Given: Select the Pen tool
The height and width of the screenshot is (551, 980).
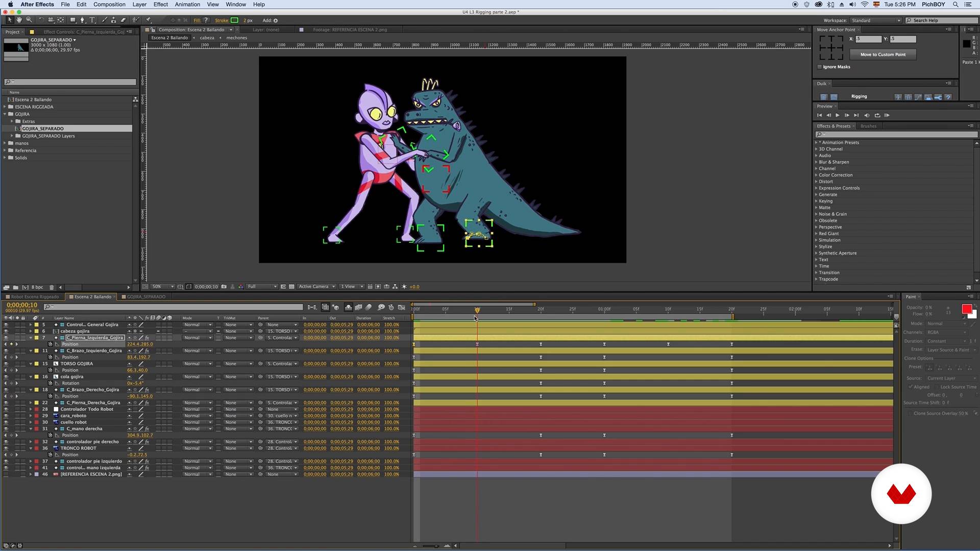Looking at the screenshot, I should point(83,20).
